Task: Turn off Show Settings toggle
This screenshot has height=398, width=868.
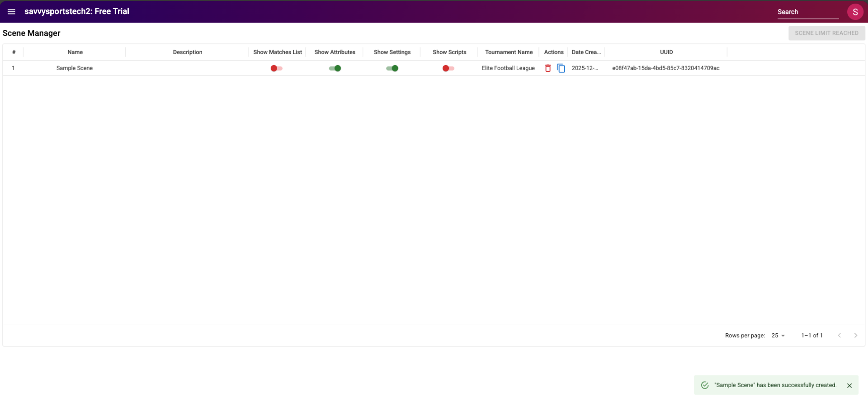Action: pyautogui.click(x=392, y=68)
